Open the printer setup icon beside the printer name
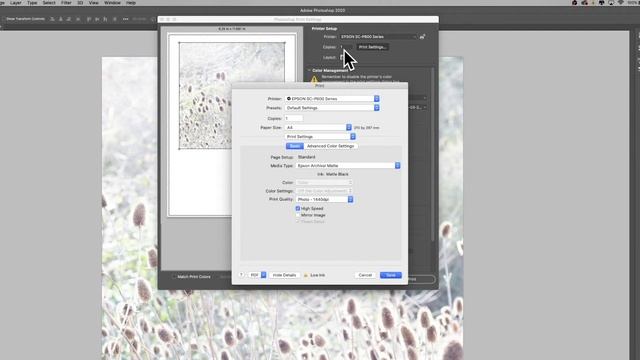Image resolution: width=640 pixels, height=360 pixels. click(x=422, y=37)
